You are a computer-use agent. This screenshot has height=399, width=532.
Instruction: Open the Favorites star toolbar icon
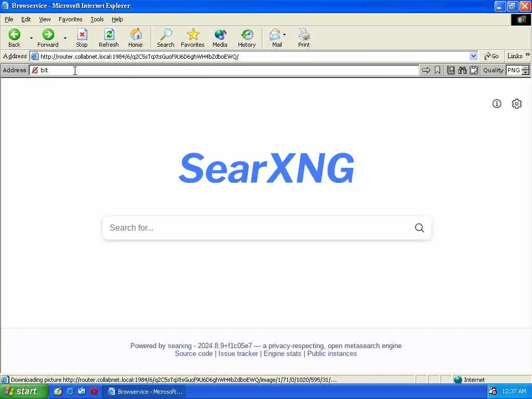[x=193, y=35]
